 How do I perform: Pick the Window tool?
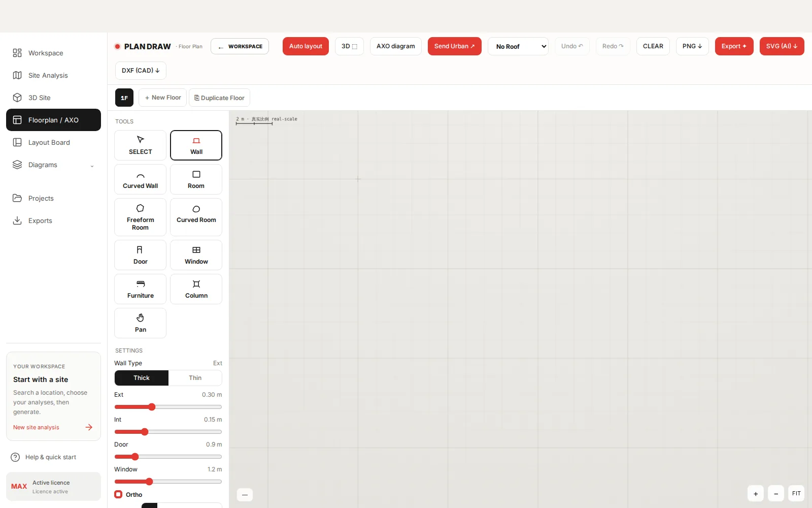click(196, 255)
